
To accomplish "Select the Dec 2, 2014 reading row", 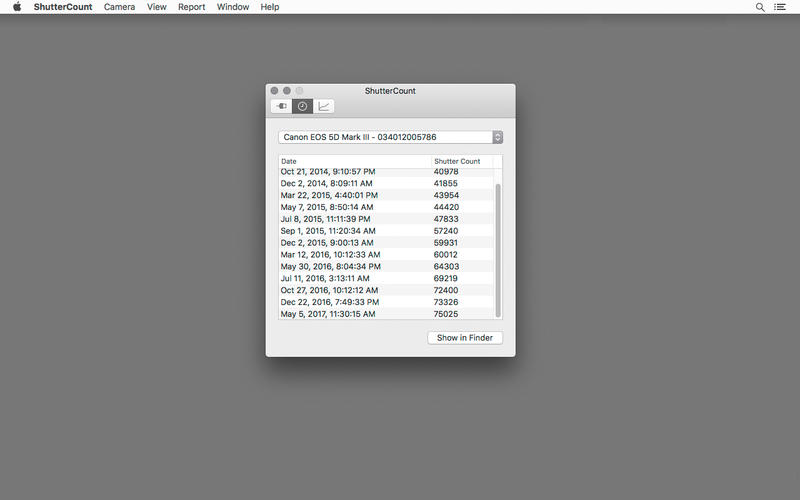I will tap(385, 184).
